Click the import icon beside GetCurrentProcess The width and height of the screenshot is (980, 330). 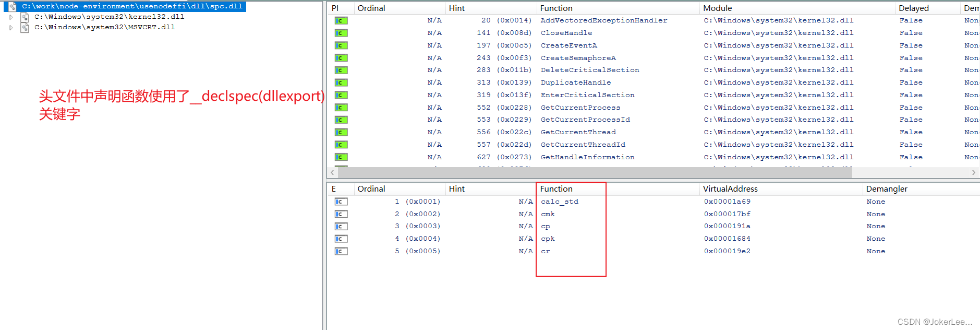point(341,108)
